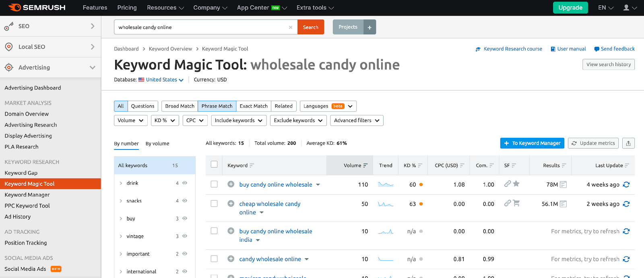This screenshot has height=278, width=644.
Task: Select the Exact Match tab
Action: tap(254, 106)
